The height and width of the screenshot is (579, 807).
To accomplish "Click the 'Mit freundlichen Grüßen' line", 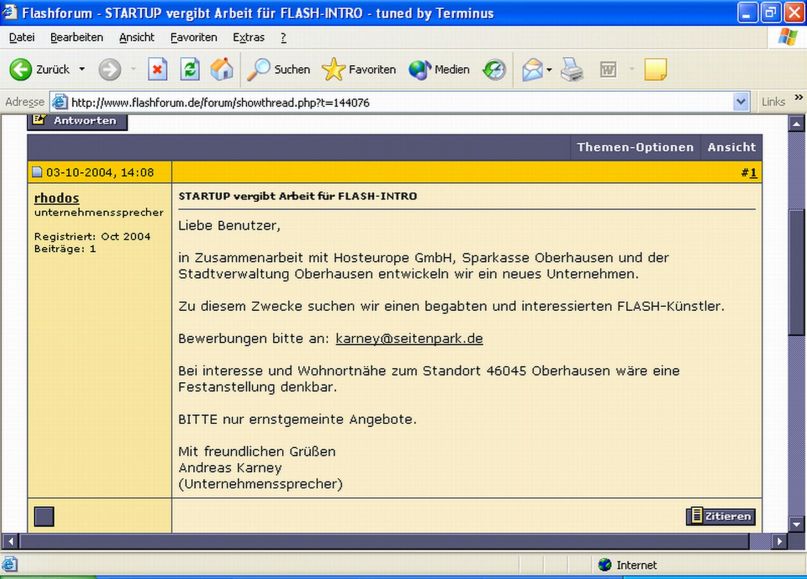I will coord(257,451).
